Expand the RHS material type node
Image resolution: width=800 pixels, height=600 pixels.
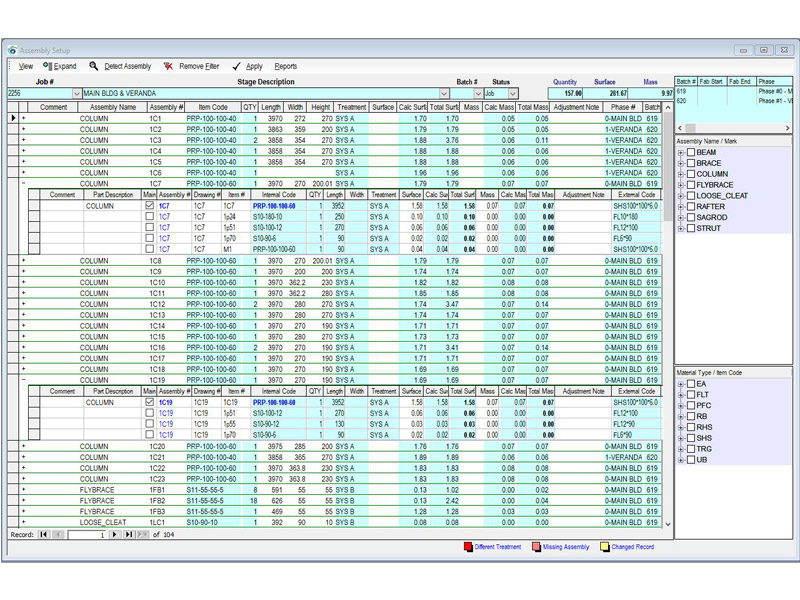click(x=681, y=428)
